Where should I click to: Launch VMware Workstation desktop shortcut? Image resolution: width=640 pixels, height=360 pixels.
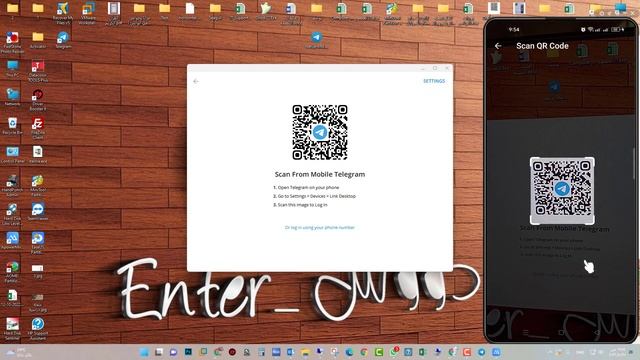pyautogui.click(x=88, y=13)
